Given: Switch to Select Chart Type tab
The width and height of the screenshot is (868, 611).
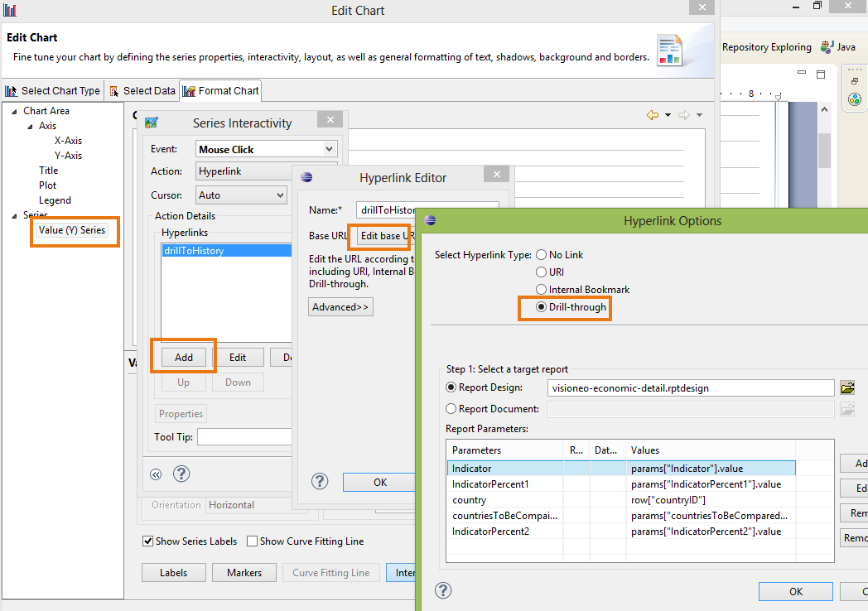Looking at the screenshot, I should pos(52,91).
